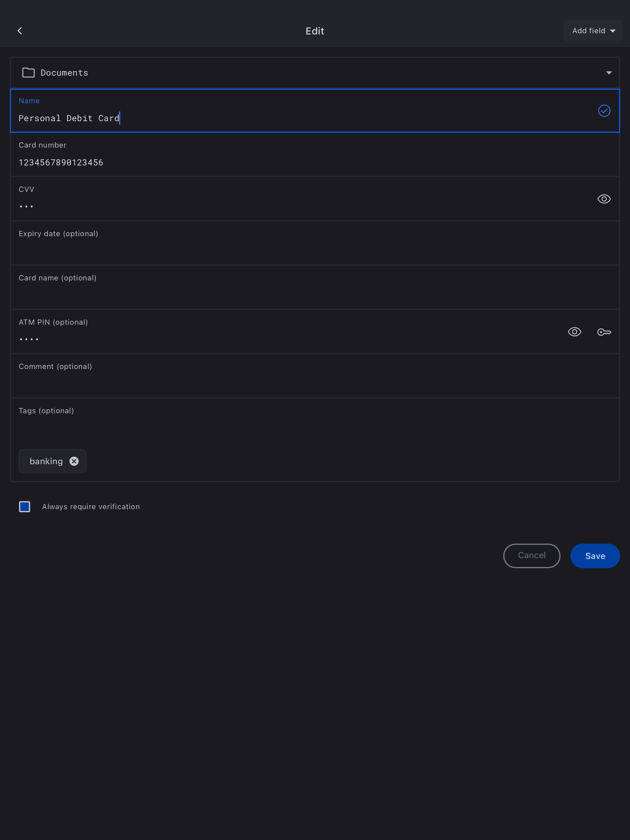630x840 pixels.
Task: Cancel editing the card
Action: coord(531,556)
